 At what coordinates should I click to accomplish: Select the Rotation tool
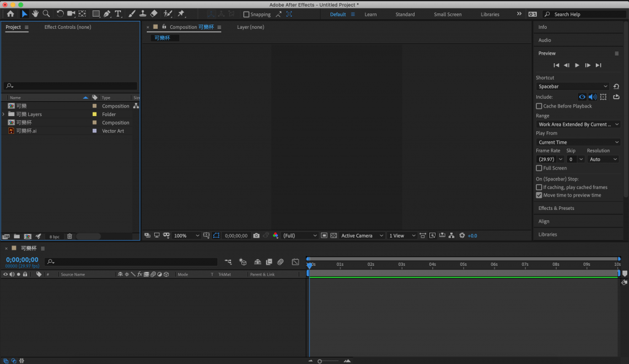[60, 14]
